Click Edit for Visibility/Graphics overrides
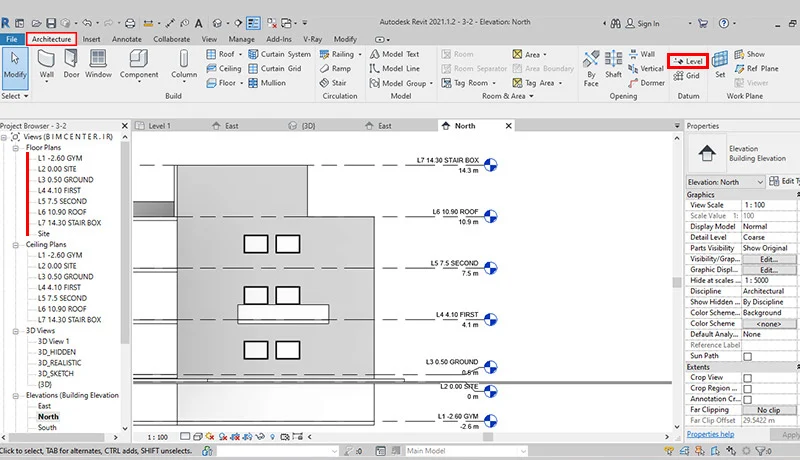Image resolution: width=800 pixels, height=460 pixels. (769, 259)
